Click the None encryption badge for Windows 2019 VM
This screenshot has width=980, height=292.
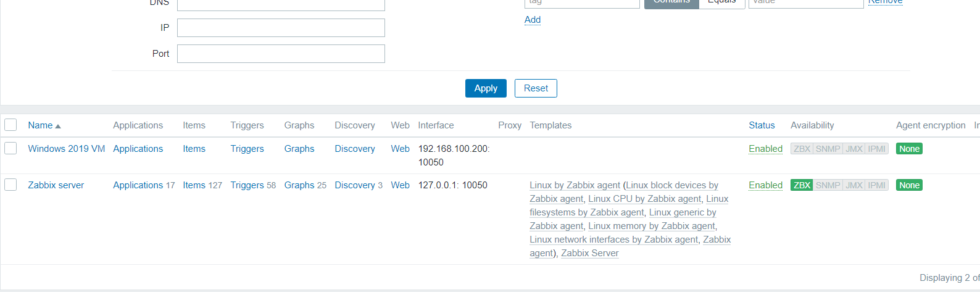coord(909,149)
